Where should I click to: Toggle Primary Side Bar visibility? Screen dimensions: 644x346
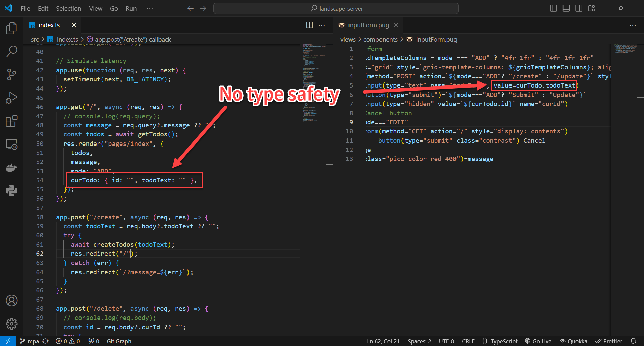click(554, 8)
